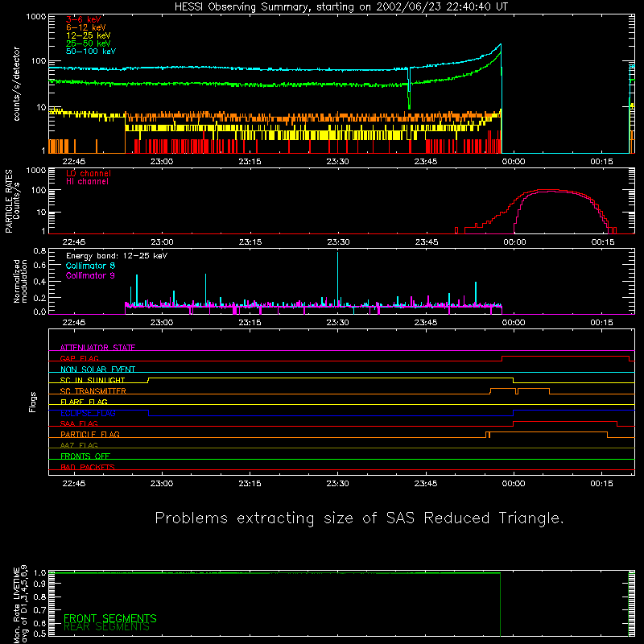The image size is (644, 644).
Task: Select the '50-100 keV' legend entry
Action: click(x=91, y=52)
